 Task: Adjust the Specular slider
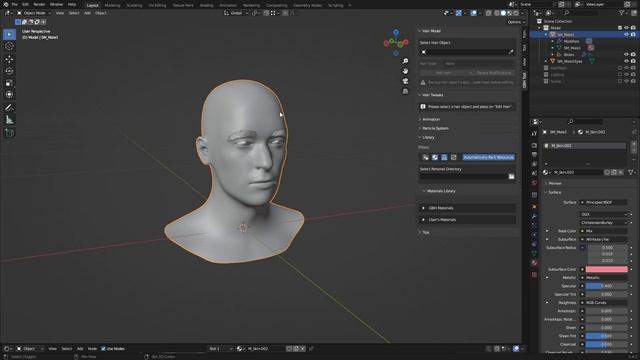point(607,286)
